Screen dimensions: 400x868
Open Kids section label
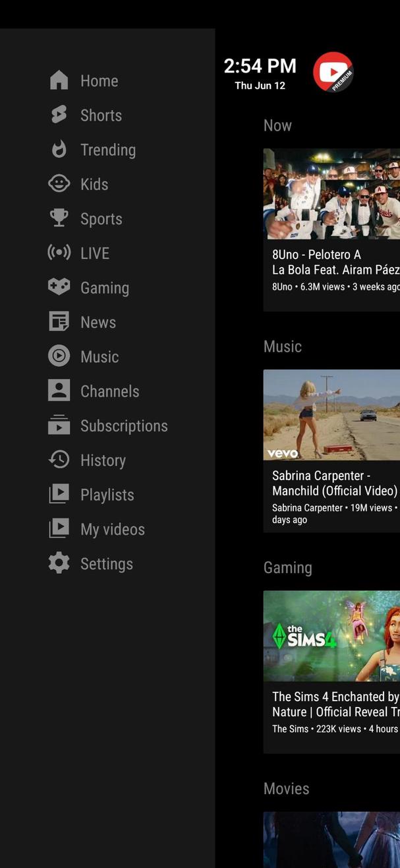click(94, 184)
